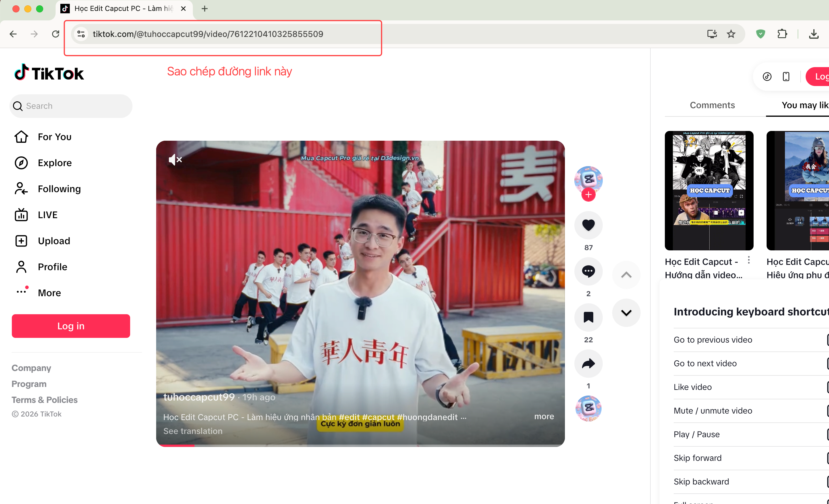Share the video using the arrow icon

tap(588, 364)
